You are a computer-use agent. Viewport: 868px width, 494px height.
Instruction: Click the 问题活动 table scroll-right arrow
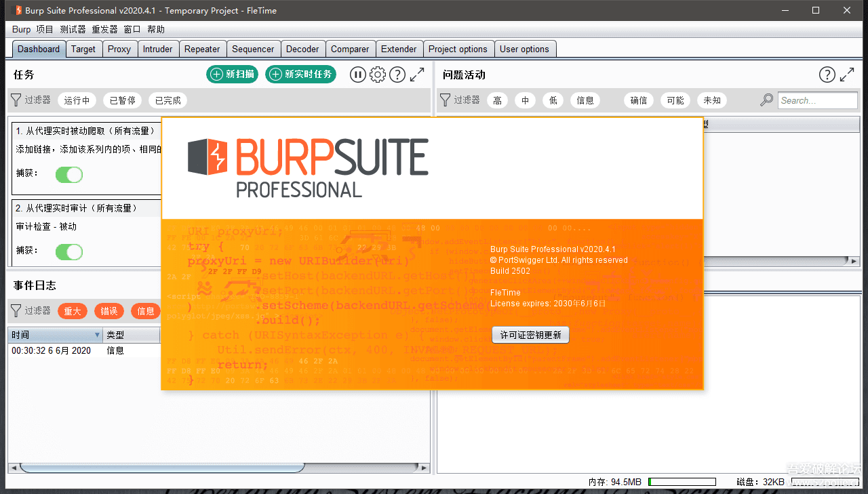[x=854, y=261]
